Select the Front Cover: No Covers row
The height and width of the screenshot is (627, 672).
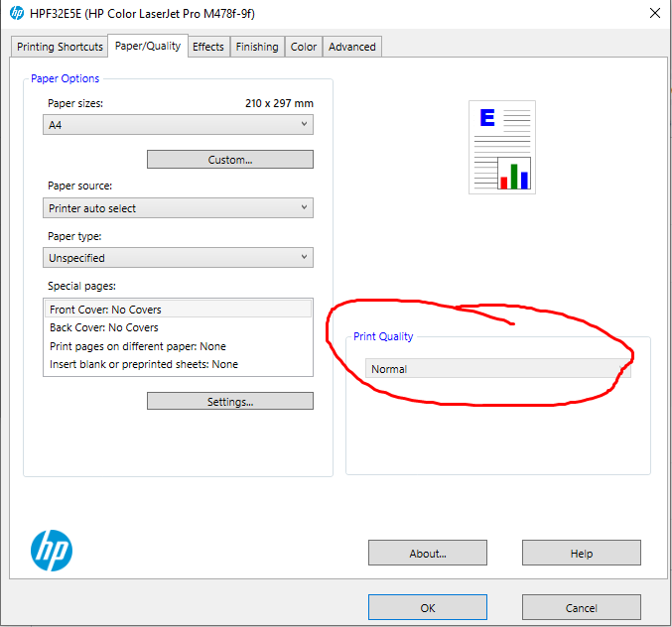[178, 310]
